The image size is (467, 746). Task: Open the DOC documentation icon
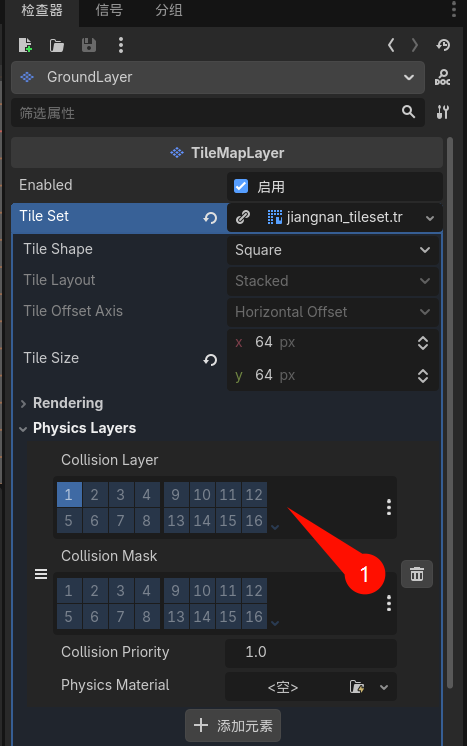pos(443,77)
